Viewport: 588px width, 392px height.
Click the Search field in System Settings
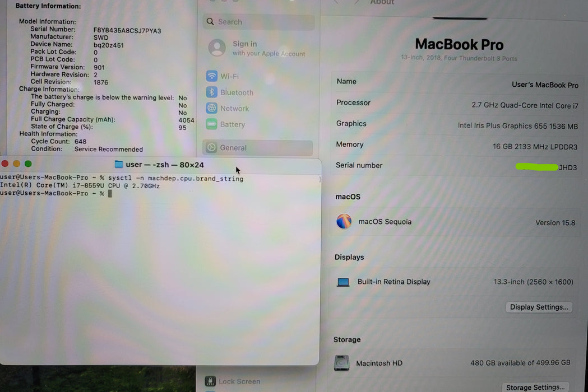click(x=259, y=22)
